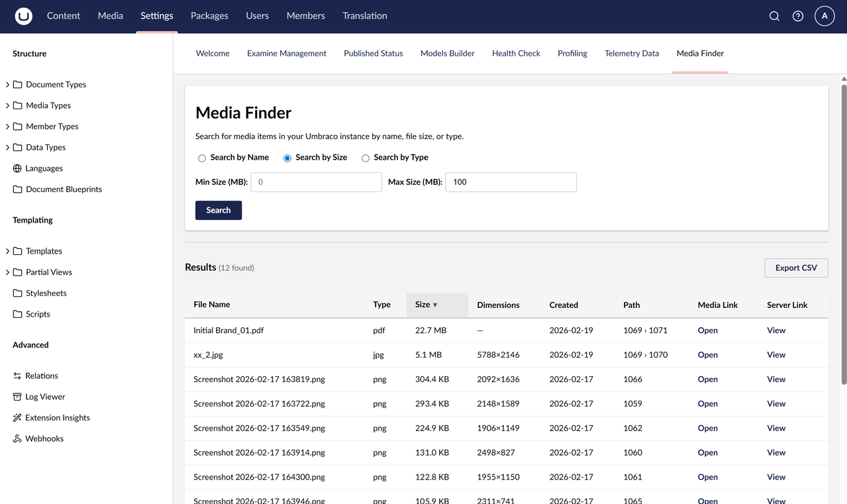
Task: Open media link for Initial Brand_01.pdf
Action: [x=707, y=330]
